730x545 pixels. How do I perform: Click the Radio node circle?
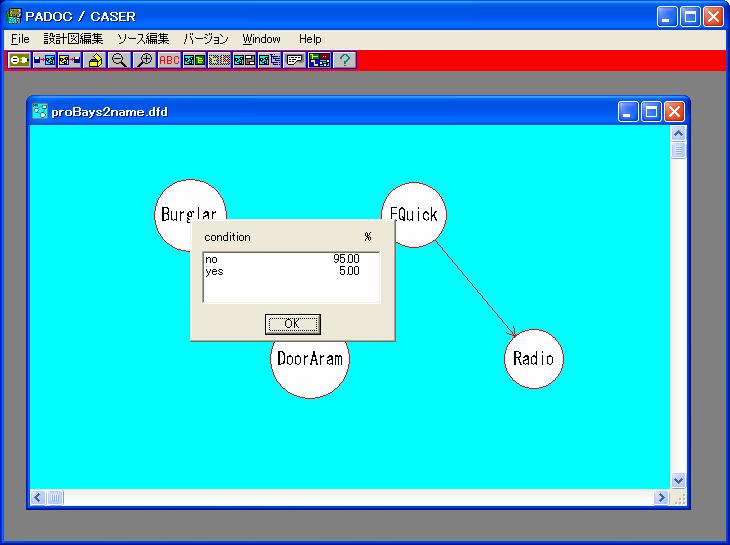click(533, 359)
